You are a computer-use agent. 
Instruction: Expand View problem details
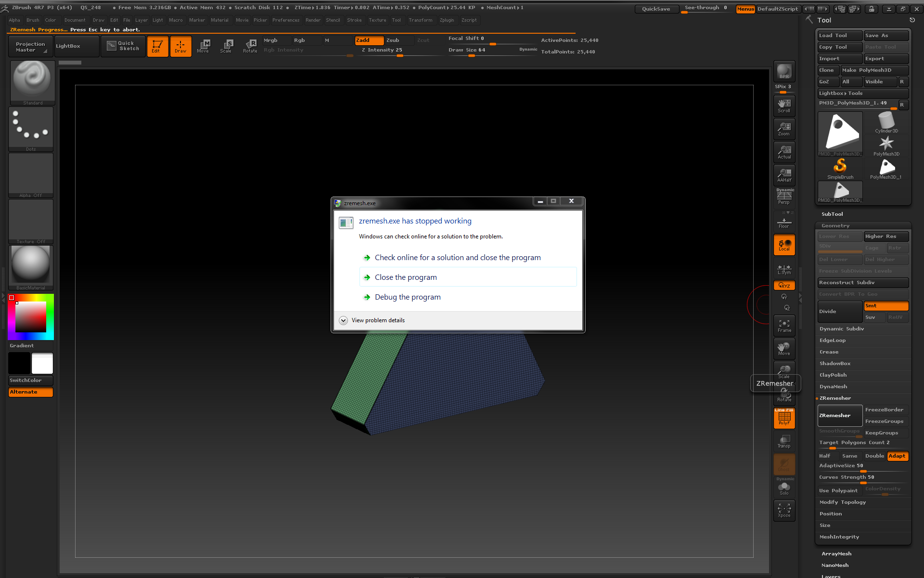click(372, 320)
